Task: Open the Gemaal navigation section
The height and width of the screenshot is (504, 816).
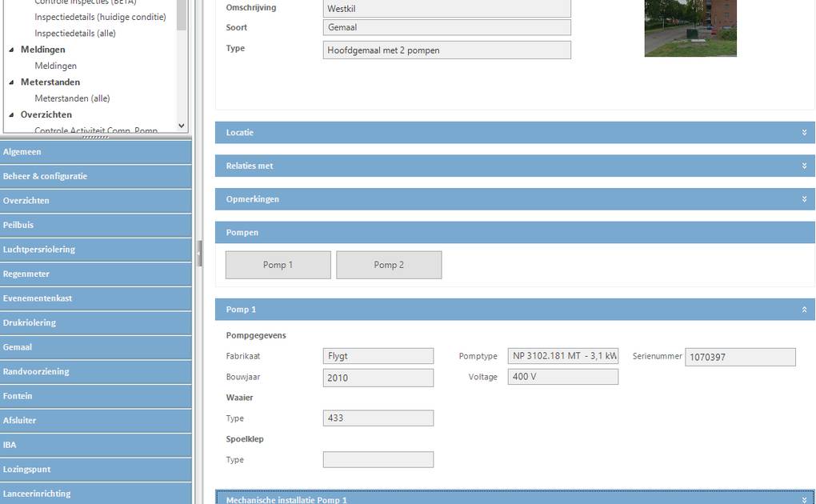Action: pyautogui.click(x=96, y=347)
